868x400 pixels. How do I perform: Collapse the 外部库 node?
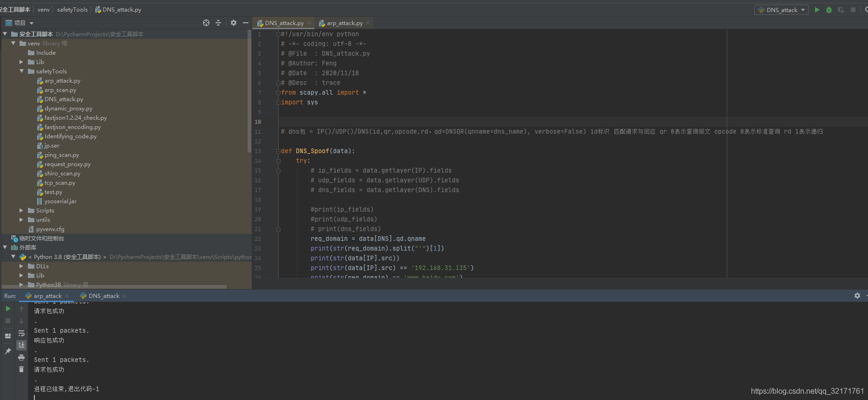[x=5, y=247]
